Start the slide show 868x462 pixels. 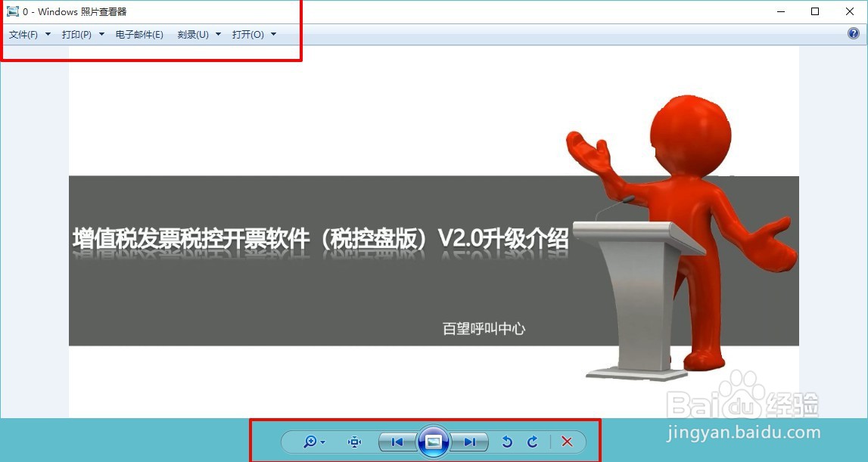click(x=434, y=441)
